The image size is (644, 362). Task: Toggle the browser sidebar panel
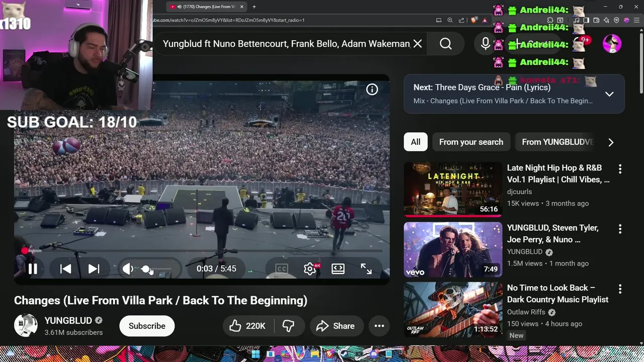pos(586,20)
